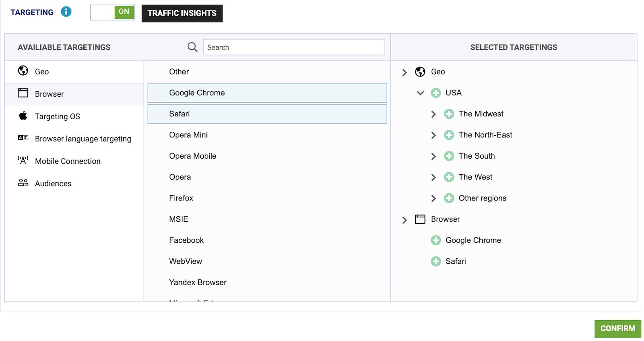Click the plus icon beside selected Safari
Viewport: 644px width, 341px height.
(x=436, y=261)
